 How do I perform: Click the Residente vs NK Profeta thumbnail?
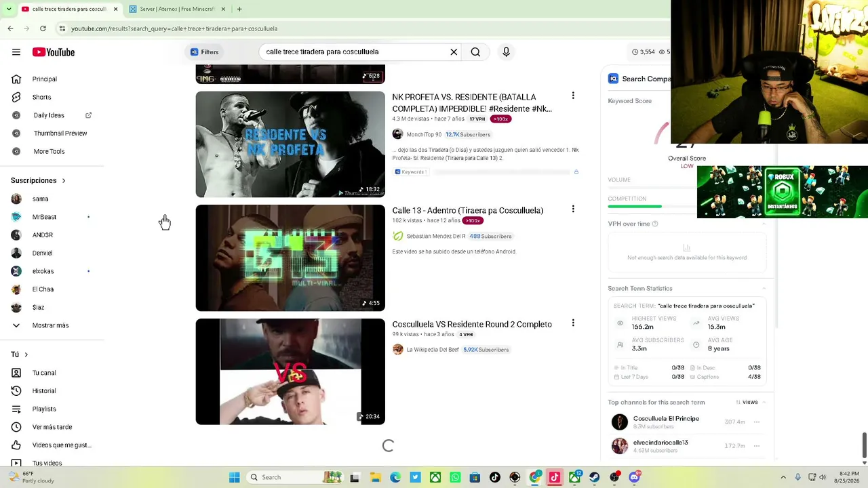point(290,144)
